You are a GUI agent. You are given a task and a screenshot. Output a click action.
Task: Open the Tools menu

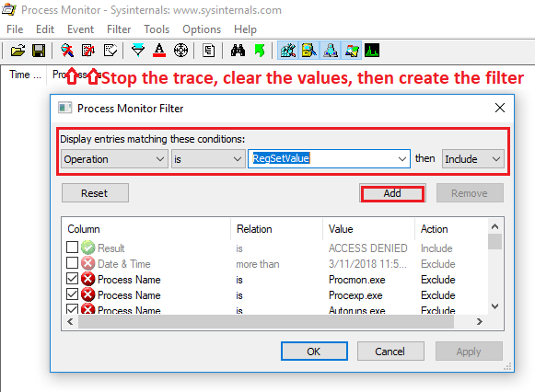157,29
